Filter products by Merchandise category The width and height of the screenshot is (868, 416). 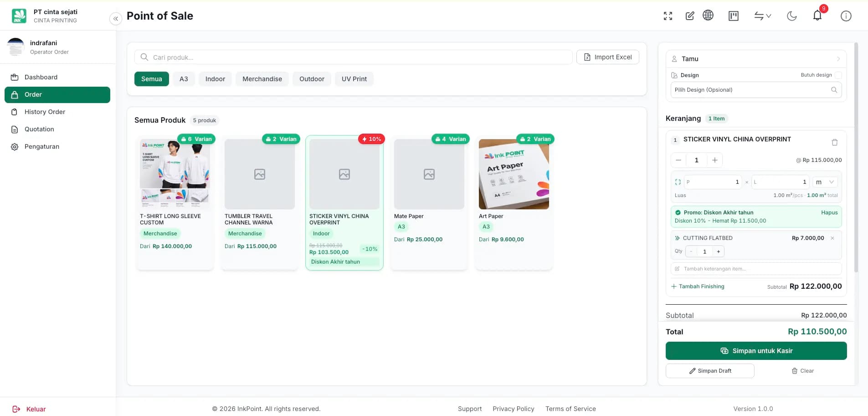(262, 79)
